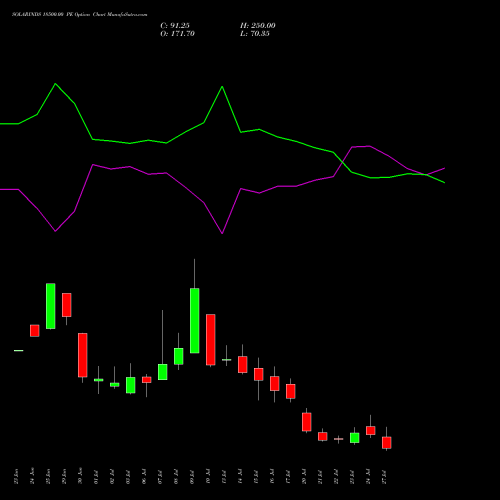Click the 01 Jul date label
This screenshot has width=500, height=500.
[x=96, y=476]
